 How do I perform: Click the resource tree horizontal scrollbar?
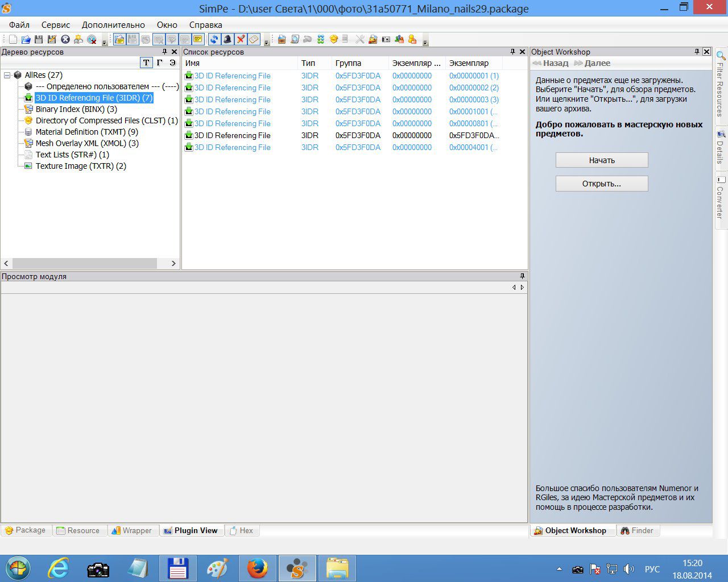[84, 263]
